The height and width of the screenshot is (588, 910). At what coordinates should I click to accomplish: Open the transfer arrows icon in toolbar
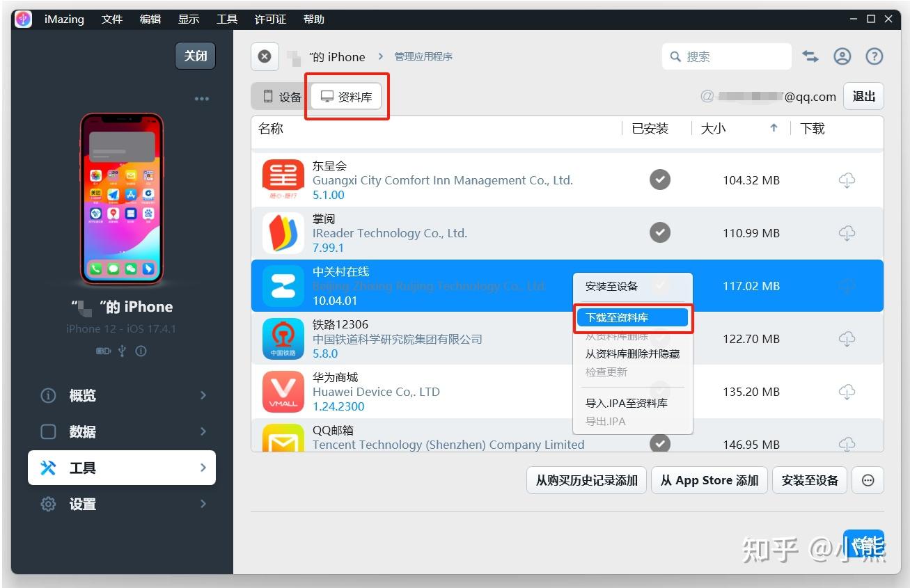810,56
